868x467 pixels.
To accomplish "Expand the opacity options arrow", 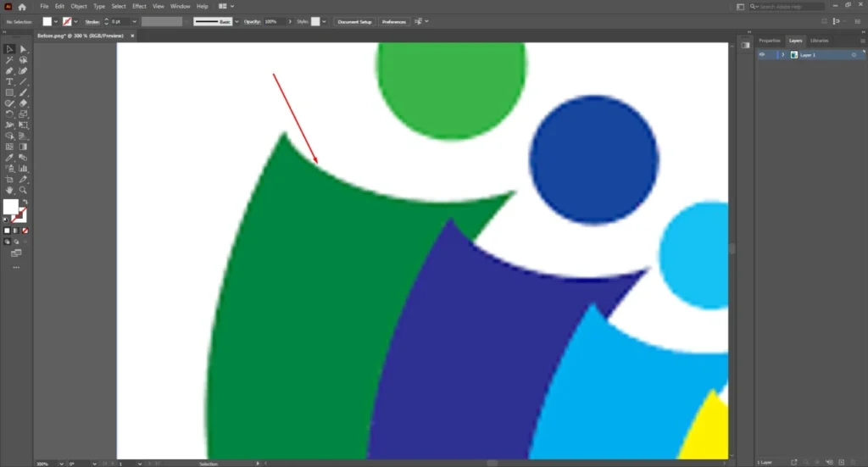I will pyautogui.click(x=290, y=21).
